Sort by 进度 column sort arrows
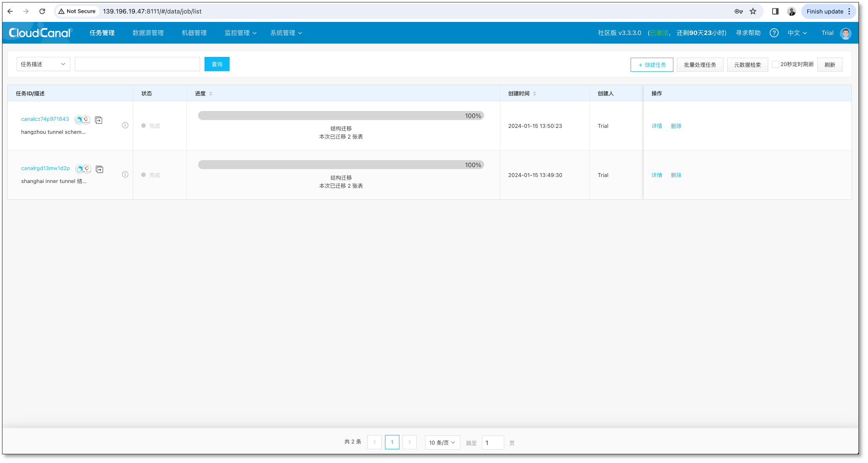 211,93
